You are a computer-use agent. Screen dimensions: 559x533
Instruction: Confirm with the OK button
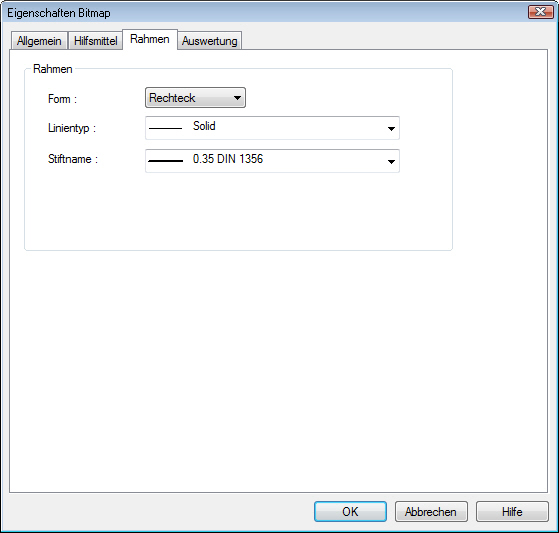point(350,512)
